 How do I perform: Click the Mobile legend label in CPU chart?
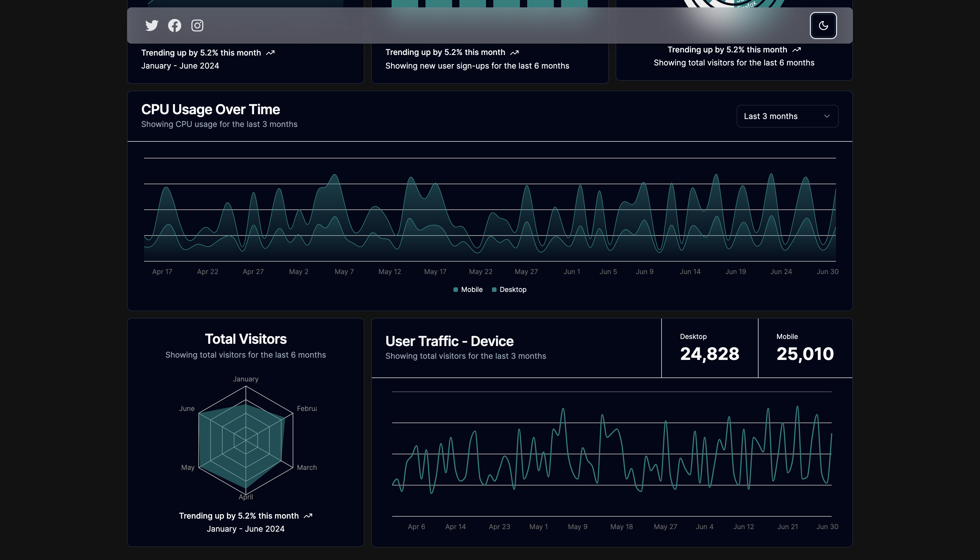tap(472, 290)
